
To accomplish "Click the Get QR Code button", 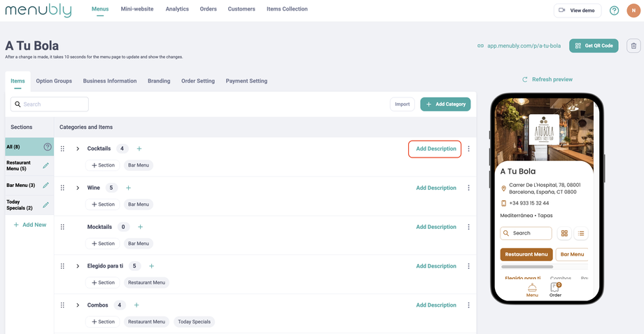I will [594, 46].
